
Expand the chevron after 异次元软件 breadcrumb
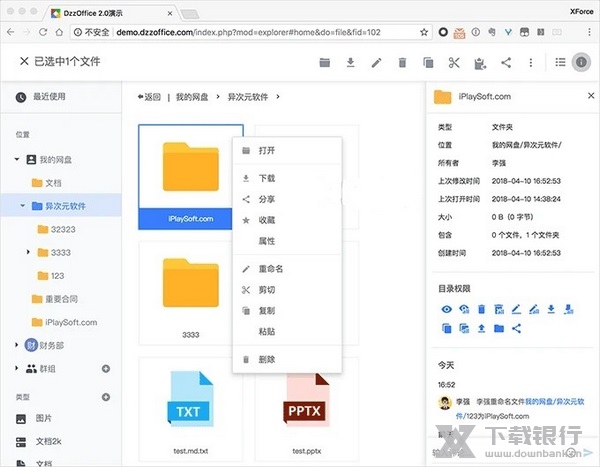tap(278, 97)
